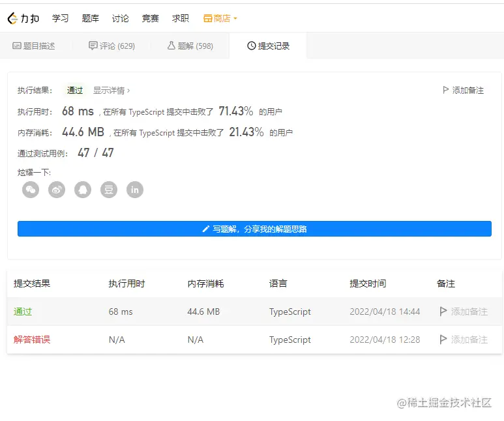Image resolution: width=504 pixels, height=421 pixels.
Task: Share result via LinkedIn icon
Action: point(135,190)
